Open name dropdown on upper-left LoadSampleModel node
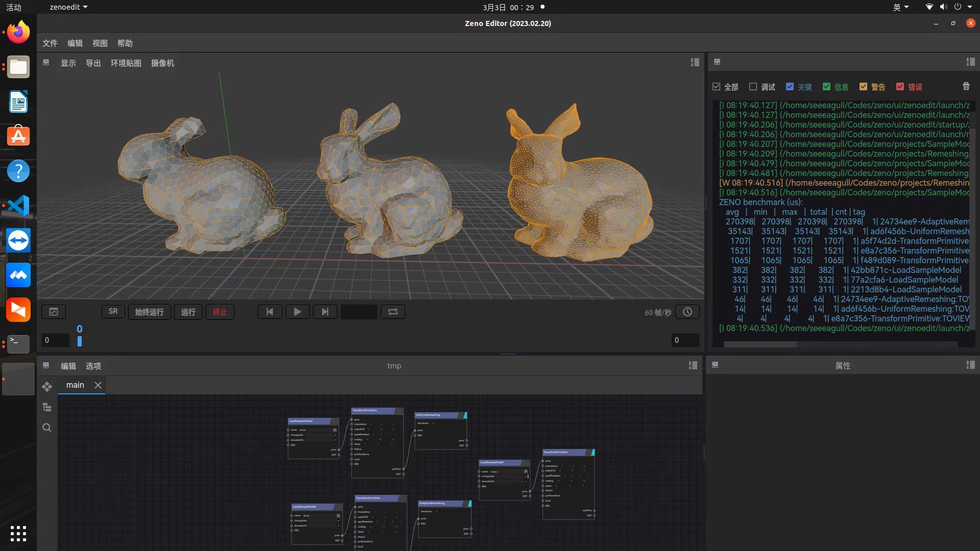The image size is (980, 551). [335, 430]
